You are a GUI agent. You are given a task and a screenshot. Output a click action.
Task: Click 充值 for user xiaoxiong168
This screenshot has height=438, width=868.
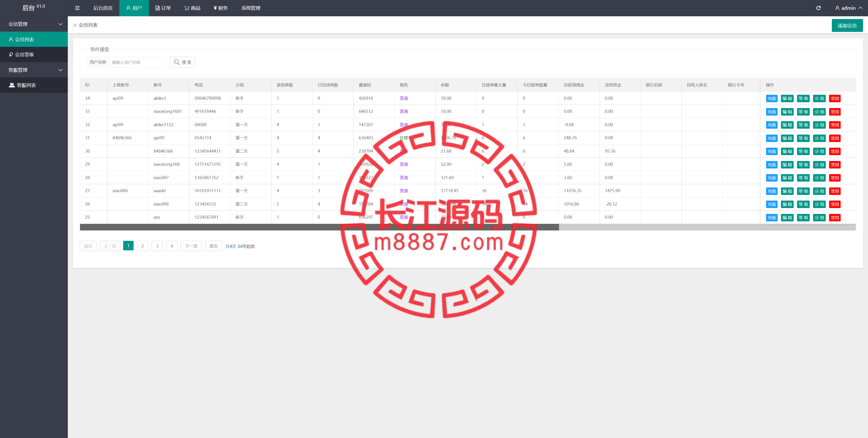(772, 165)
